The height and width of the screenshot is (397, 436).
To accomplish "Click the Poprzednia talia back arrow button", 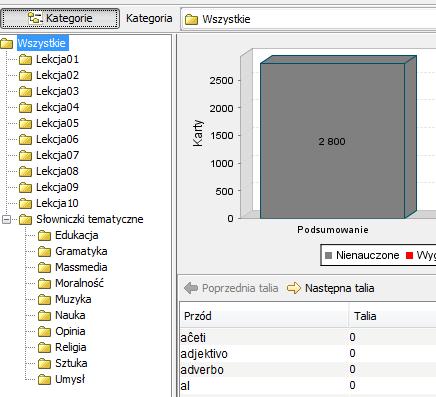I will click(231, 288).
